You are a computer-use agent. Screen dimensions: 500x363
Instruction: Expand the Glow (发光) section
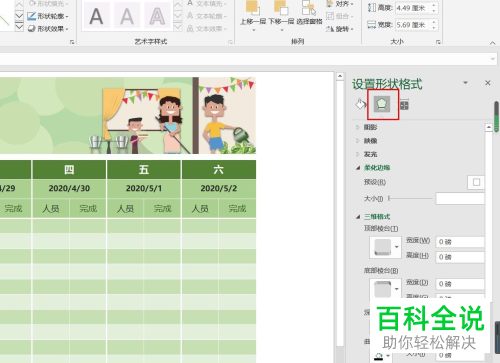(358, 154)
